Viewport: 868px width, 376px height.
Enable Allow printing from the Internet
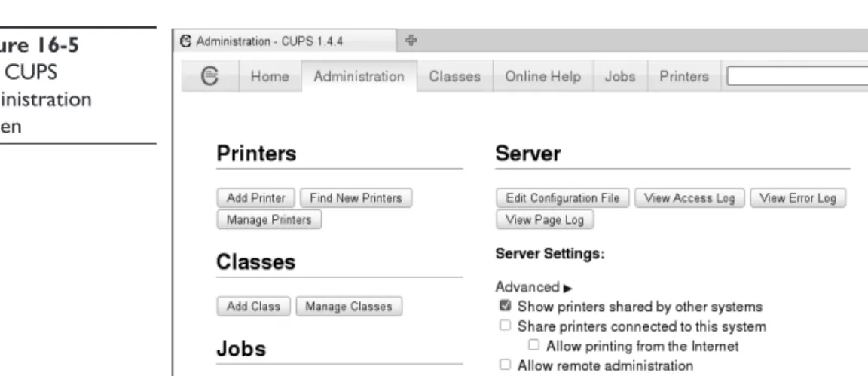533,345
